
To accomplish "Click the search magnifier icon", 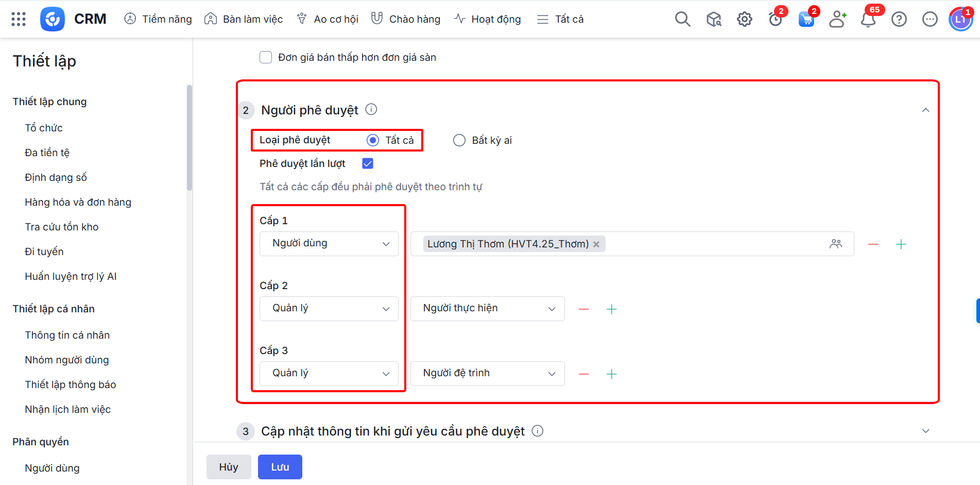I will pyautogui.click(x=682, y=19).
